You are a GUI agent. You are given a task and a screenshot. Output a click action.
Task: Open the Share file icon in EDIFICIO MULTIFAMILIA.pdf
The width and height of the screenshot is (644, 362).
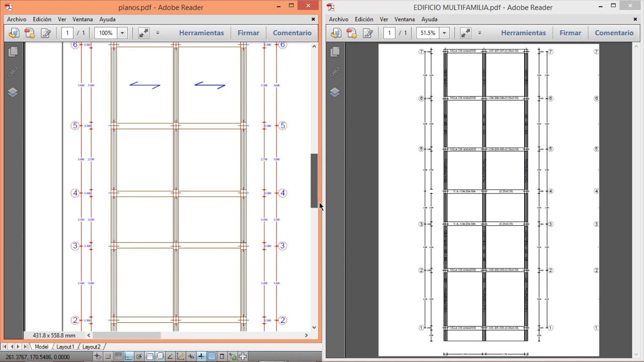coord(336,33)
